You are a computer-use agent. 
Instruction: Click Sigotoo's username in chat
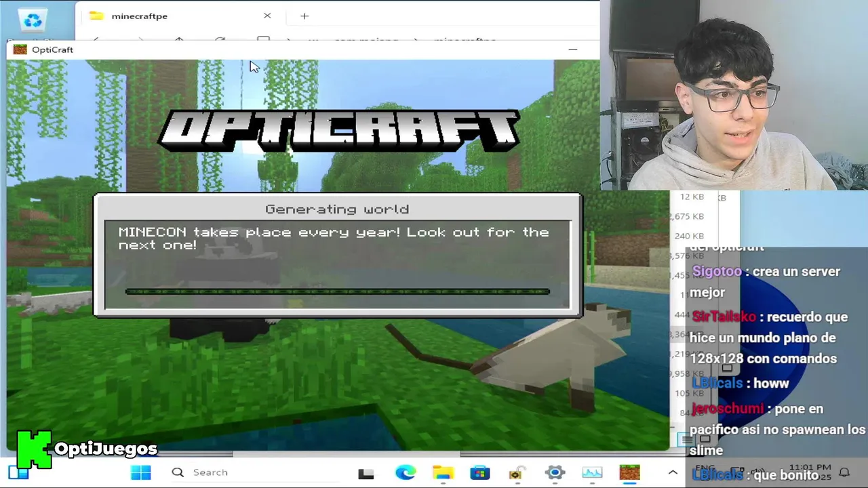pyautogui.click(x=717, y=271)
